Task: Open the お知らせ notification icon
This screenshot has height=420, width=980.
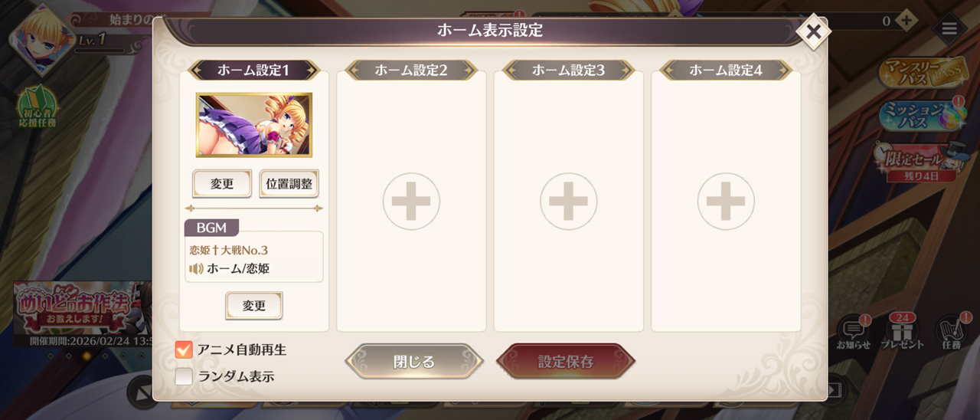Action: [853, 332]
